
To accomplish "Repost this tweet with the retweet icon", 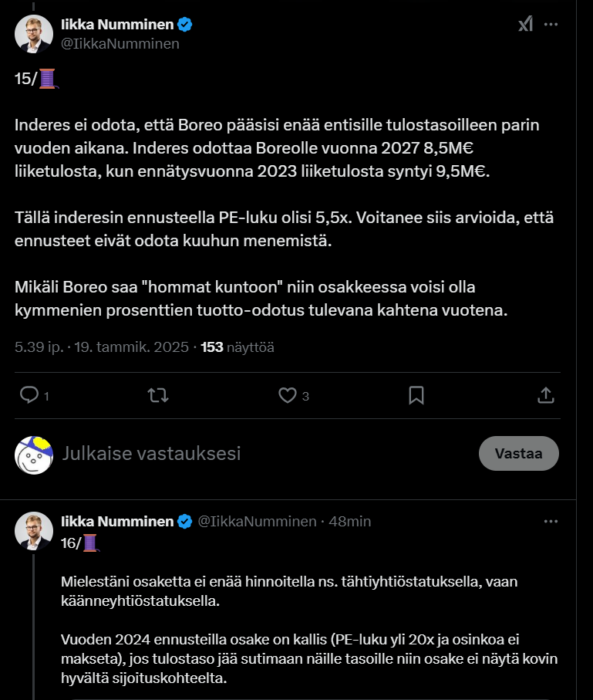I will pos(157,395).
